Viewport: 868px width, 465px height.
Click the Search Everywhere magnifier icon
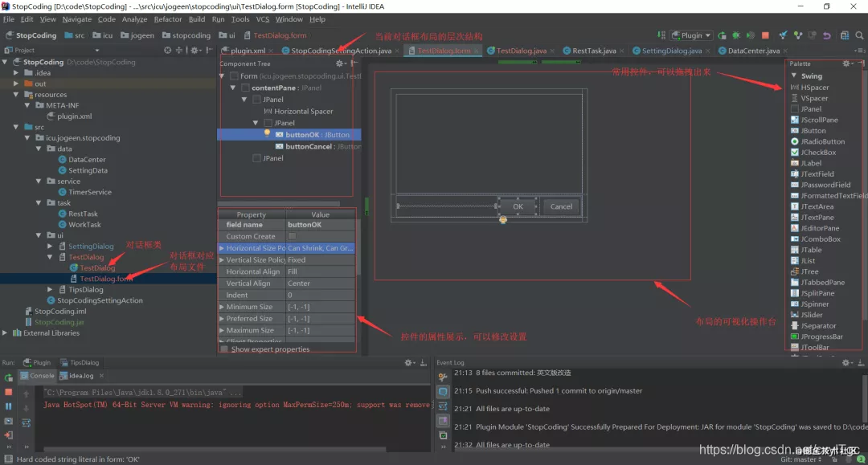coord(859,35)
